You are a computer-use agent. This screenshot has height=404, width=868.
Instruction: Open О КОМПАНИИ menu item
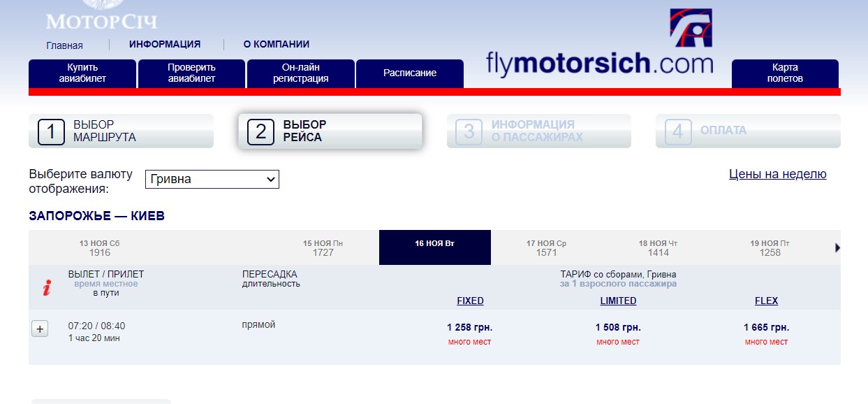click(277, 44)
